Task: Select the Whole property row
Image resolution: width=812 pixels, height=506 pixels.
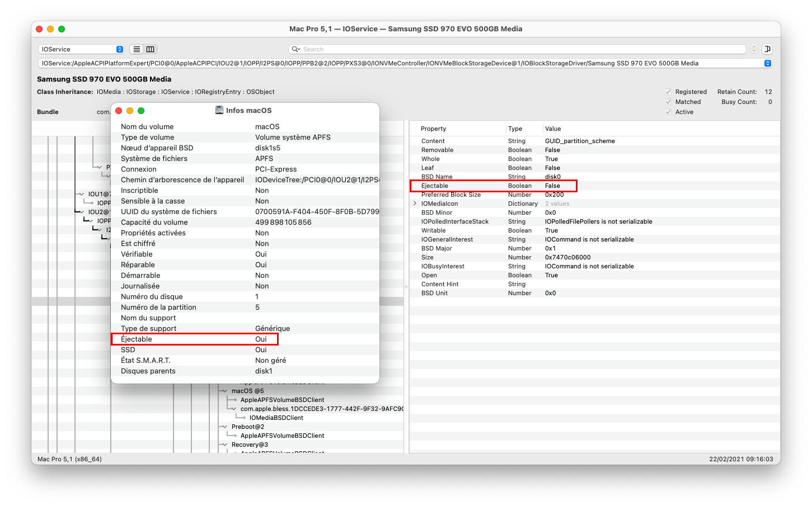Action: (x=595, y=159)
